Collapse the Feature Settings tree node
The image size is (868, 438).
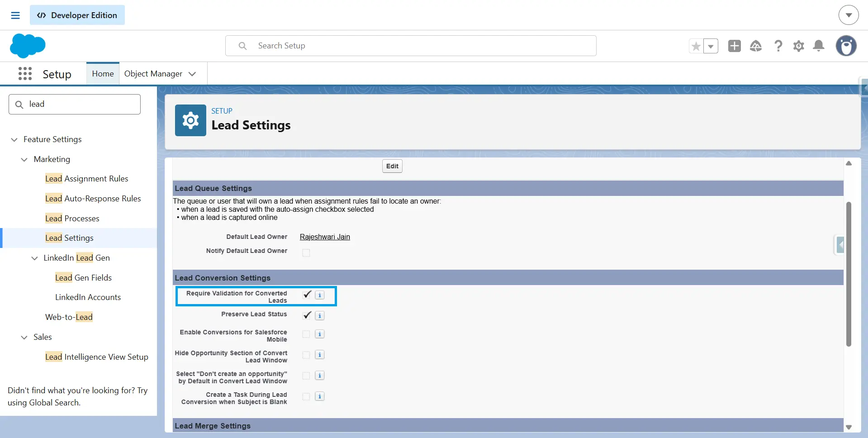pyautogui.click(x=14, y=140)
